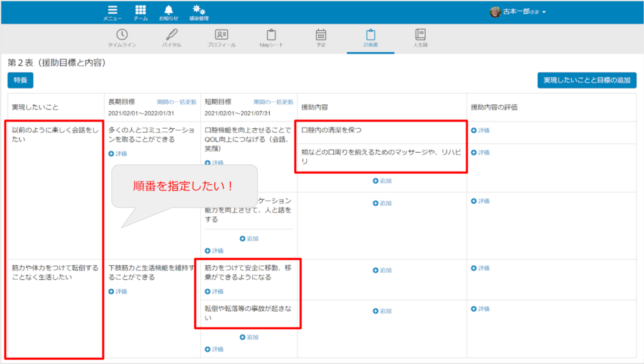Expand the 古本一郎 user dropdown
644x364 pixels.
point(519,12)
